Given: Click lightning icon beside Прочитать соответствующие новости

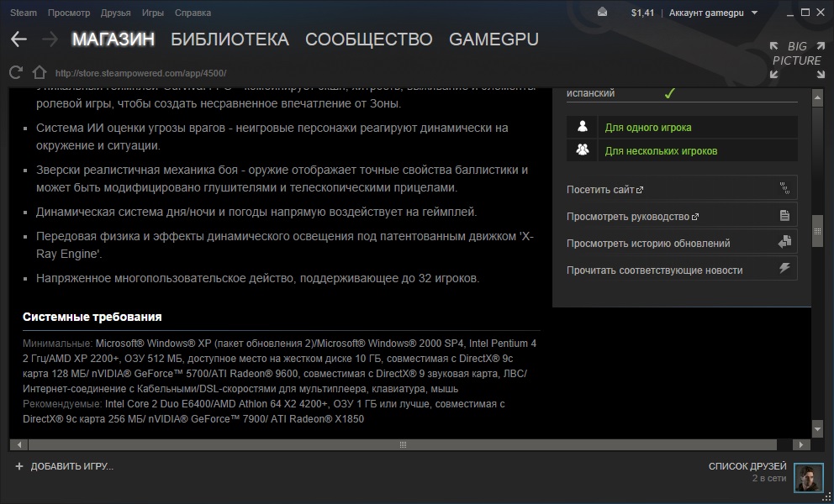Looking at the screenshot, I should [784, 268].
